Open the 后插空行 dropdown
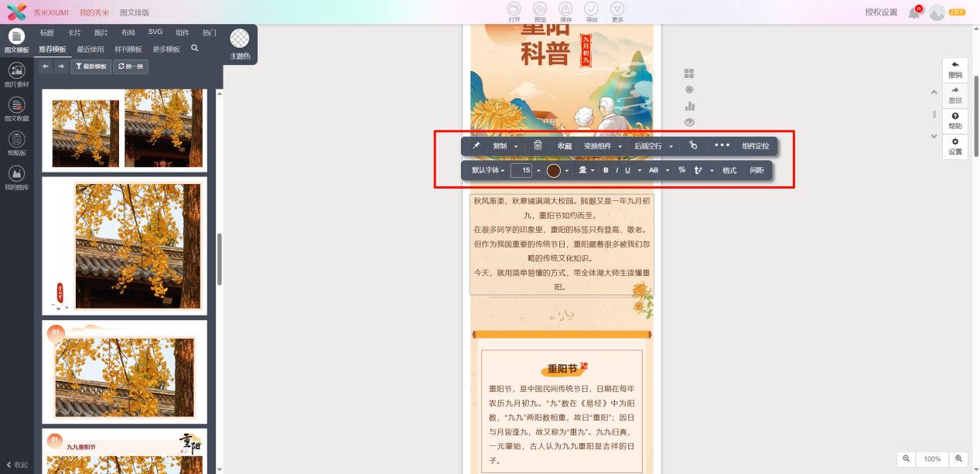 tap(654, 146)
